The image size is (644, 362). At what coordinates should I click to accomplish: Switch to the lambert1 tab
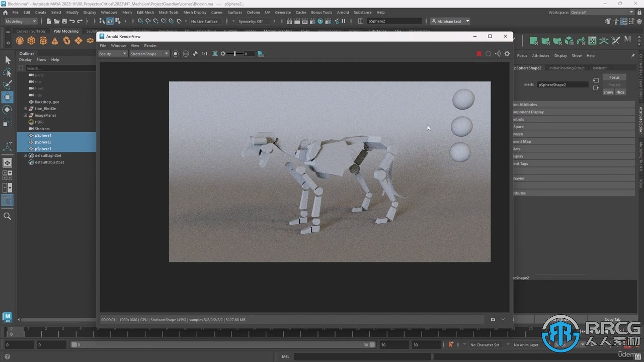(600, 68)
